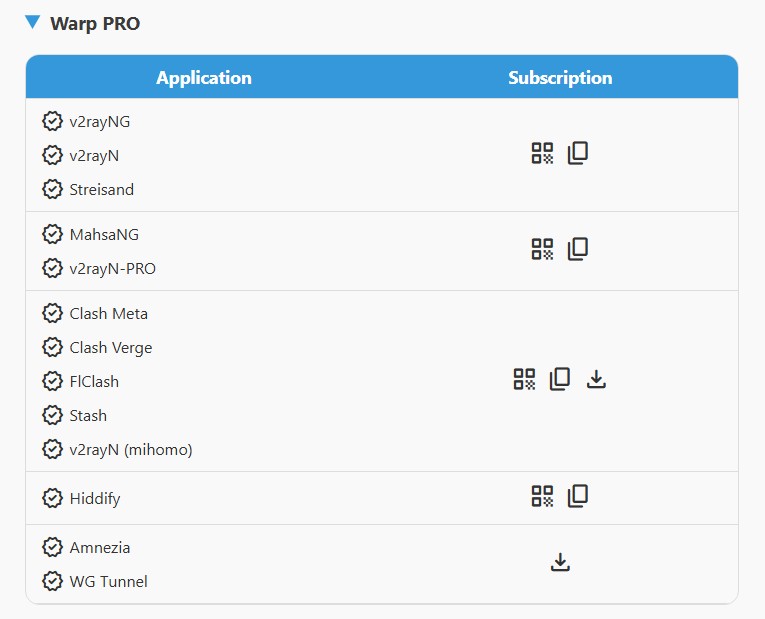Collapse the Warp PRO section
This screenshot has width=765, height=619.
tap(33, 22)
